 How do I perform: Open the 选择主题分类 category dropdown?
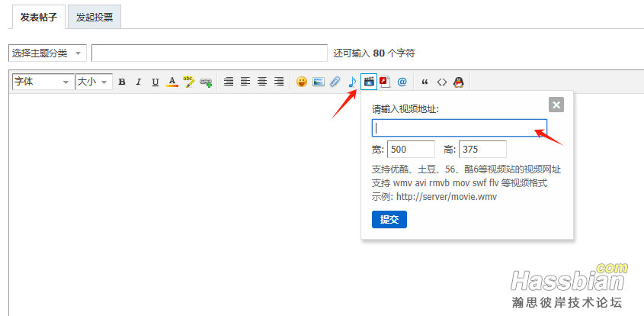[48, 53]
